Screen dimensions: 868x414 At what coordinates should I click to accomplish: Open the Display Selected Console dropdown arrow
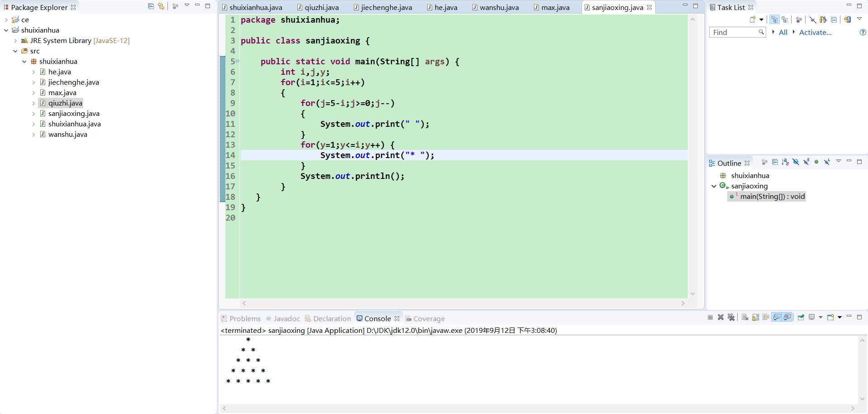(820, 318)
